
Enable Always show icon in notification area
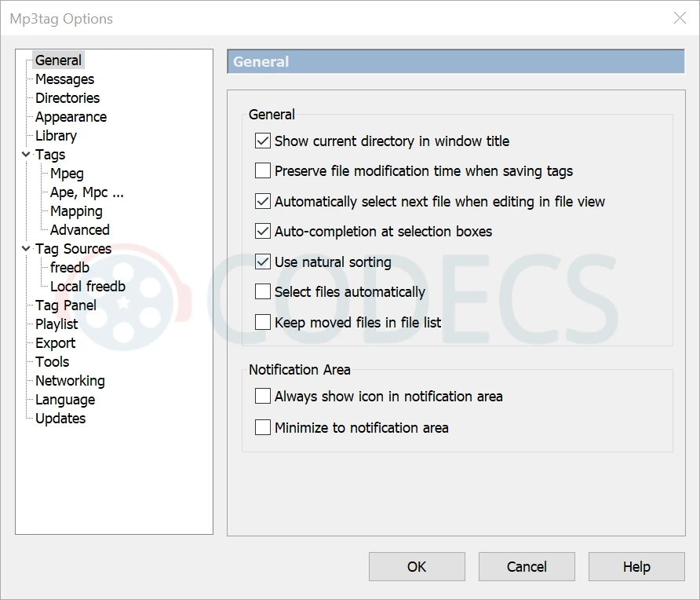coord(263,397)
